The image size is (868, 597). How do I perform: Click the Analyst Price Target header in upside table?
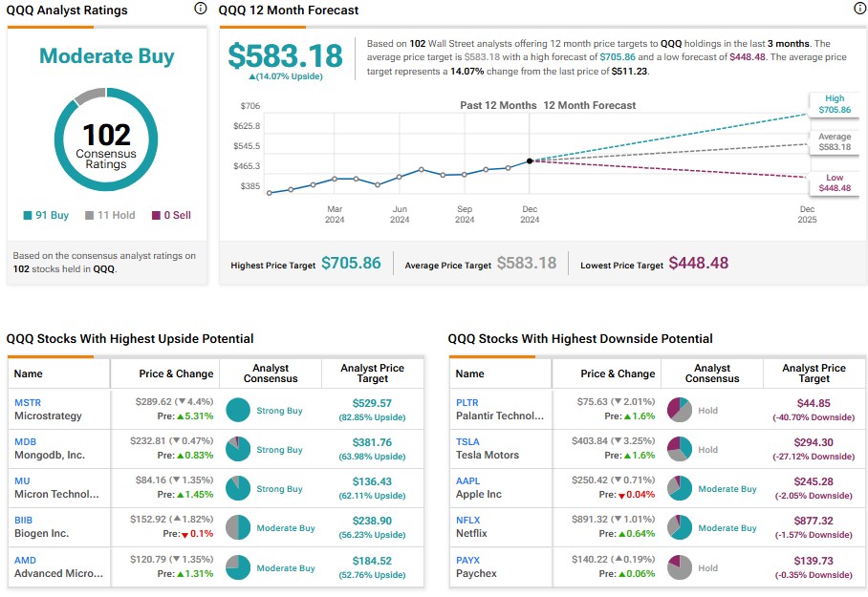coord(371,373)
